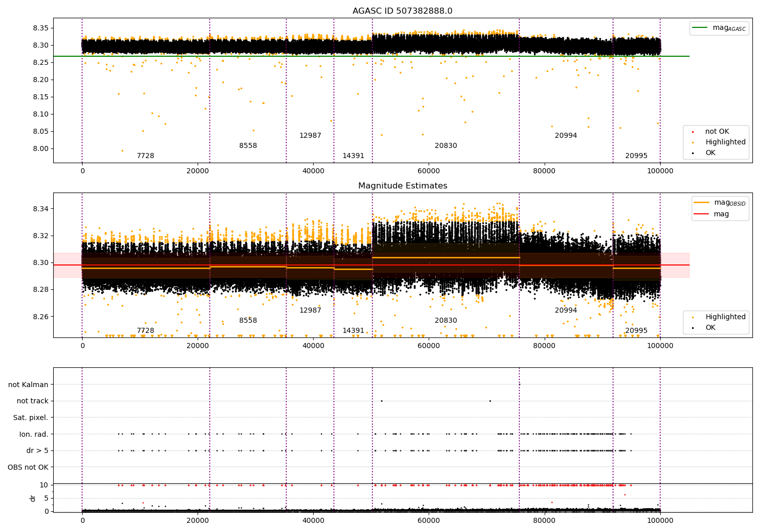This screenshot has width=760, height=532.
Task: Click obsid label 8558 in the middle plot
Action: click(248, 321)
